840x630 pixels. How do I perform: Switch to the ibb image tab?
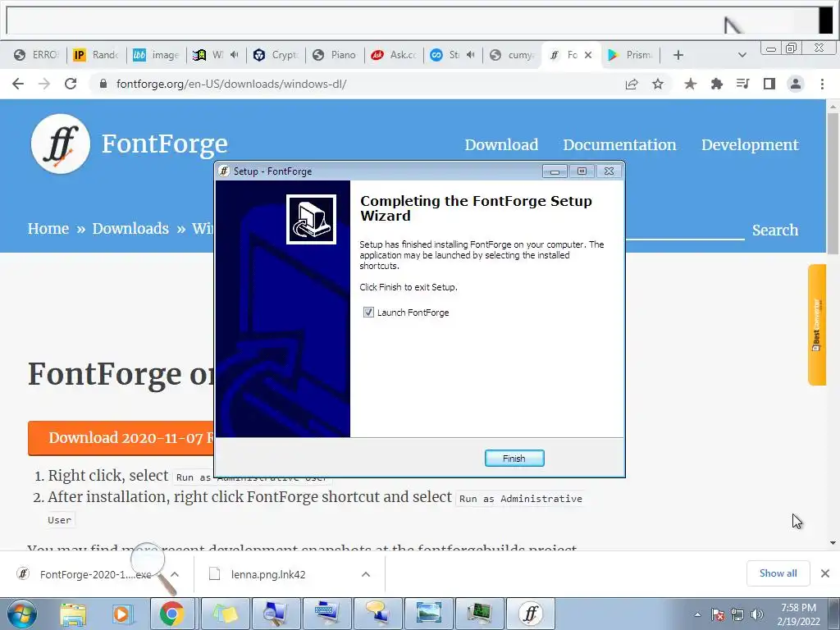(155, 55)
